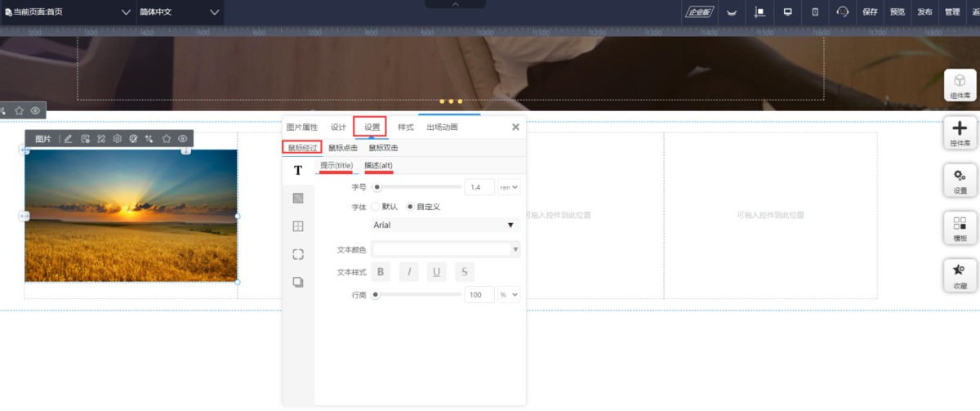Toggle the eye visibility icon in image toolbar
980x411 pixels.
pyautogui.click(x=182, y=139)
